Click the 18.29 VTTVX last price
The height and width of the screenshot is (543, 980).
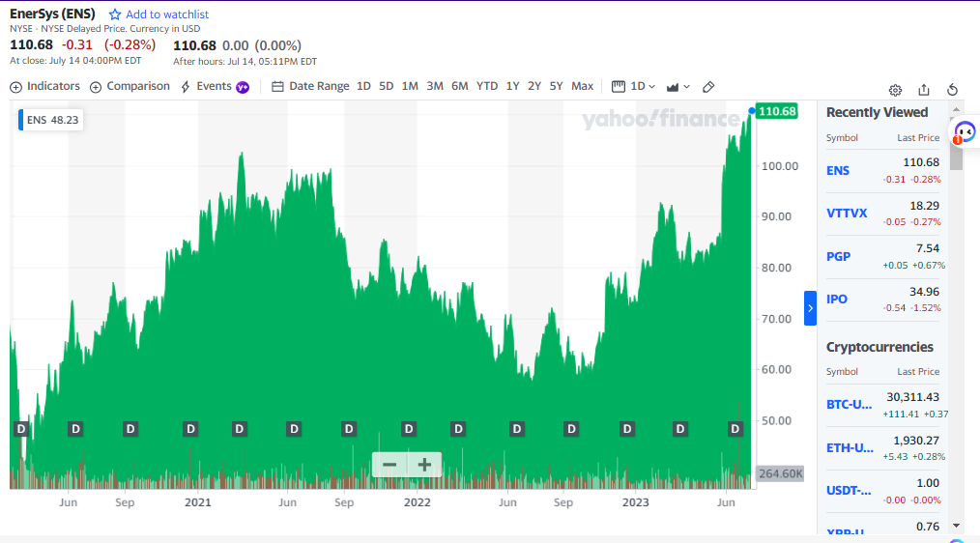tap(924, 206)
